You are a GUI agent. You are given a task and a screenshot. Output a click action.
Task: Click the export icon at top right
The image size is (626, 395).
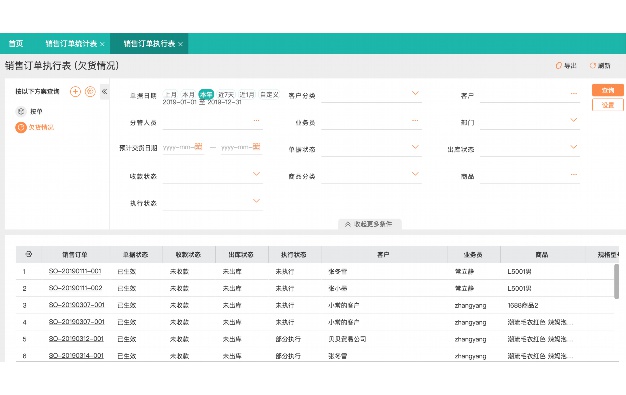click(x=559, y=66)
